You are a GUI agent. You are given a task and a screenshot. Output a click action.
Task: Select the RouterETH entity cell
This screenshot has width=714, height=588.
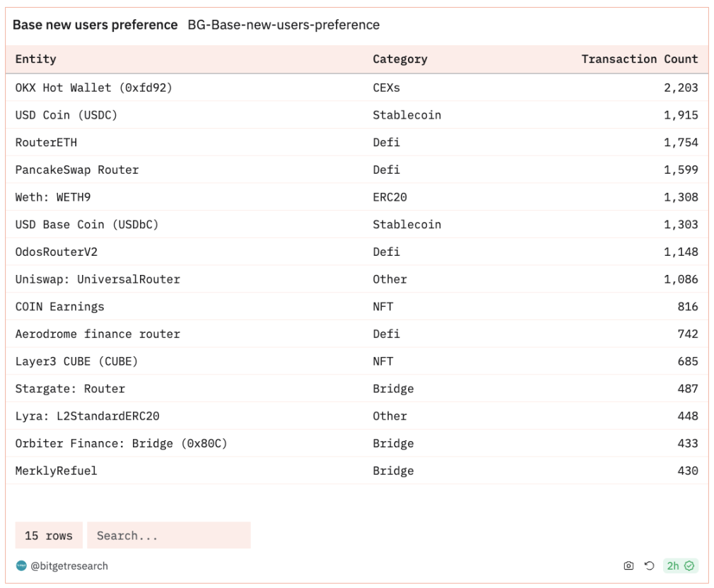46,143
